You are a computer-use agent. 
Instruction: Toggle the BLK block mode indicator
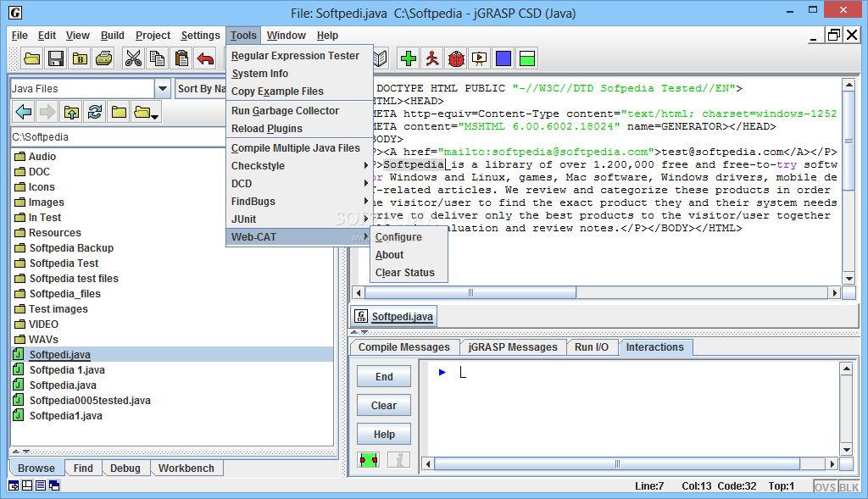pyautogui.click(x=849, y=487)
